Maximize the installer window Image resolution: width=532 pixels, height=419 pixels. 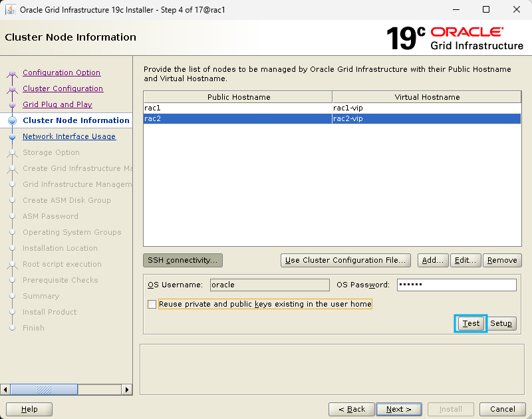[x=486, y=9]
